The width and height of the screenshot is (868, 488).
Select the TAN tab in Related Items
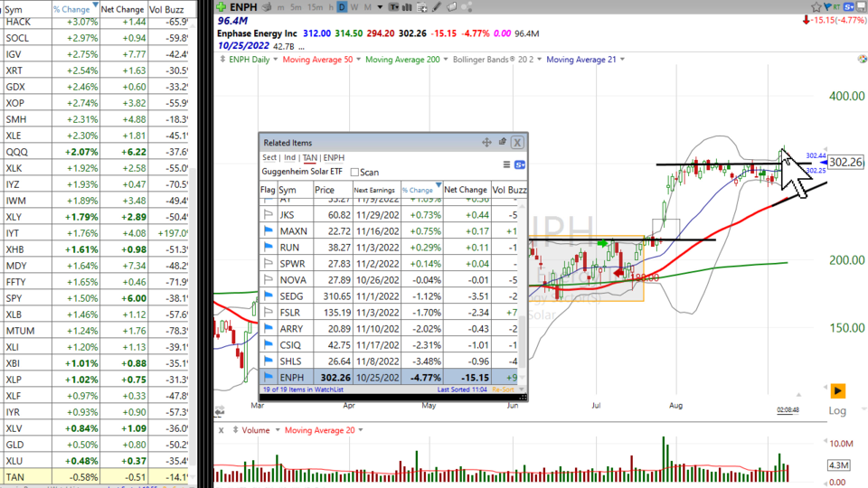pos(309,157)
